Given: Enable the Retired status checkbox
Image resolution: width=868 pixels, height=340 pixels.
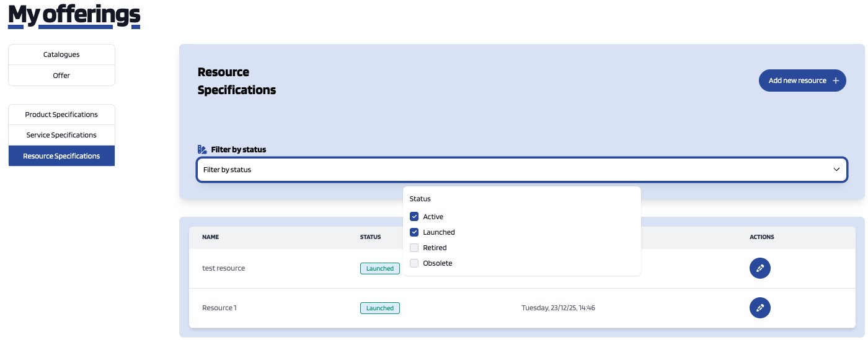Looking at the screenshot, I should (x=414, y=248).
